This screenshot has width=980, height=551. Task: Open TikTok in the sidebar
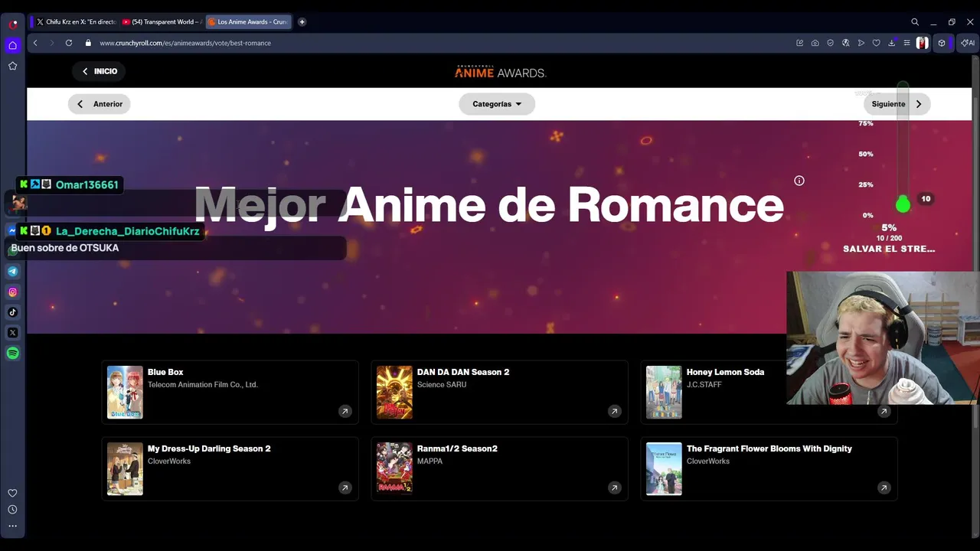point(13,312)
